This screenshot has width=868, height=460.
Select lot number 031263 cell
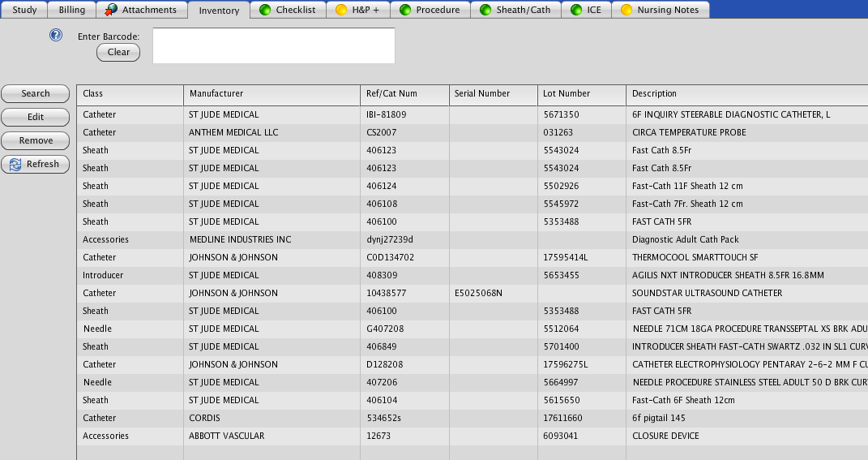[582, 132]
